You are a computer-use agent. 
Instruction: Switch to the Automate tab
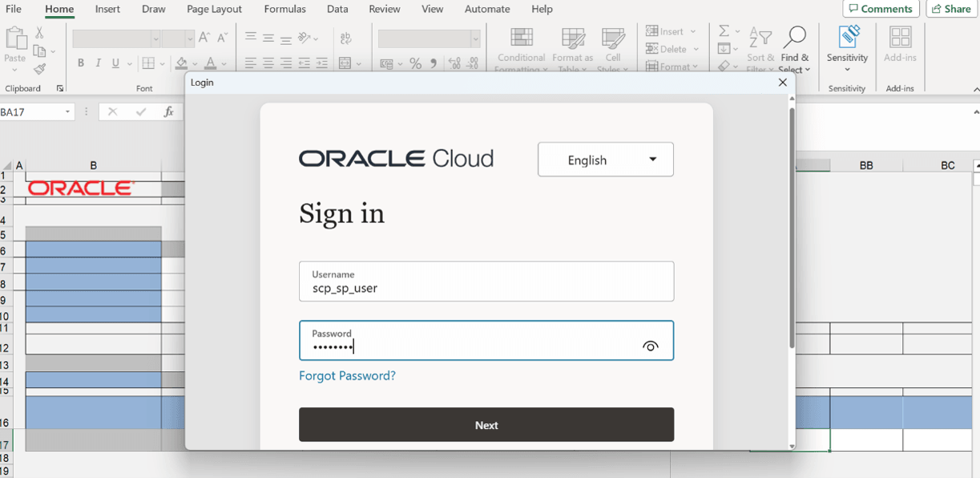(x=487, y=9)
